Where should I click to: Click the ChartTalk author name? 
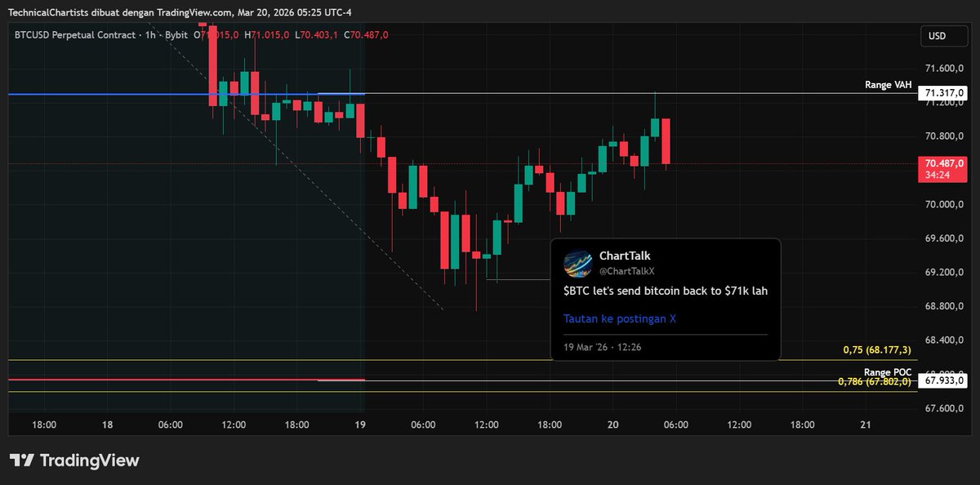[625, 256]
